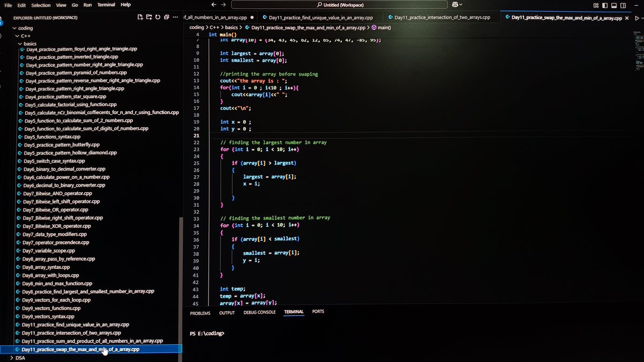This screenshot has height=362, width=644.
Task: Click the New File icon in Explorer
Action: [x=141, y=17]
